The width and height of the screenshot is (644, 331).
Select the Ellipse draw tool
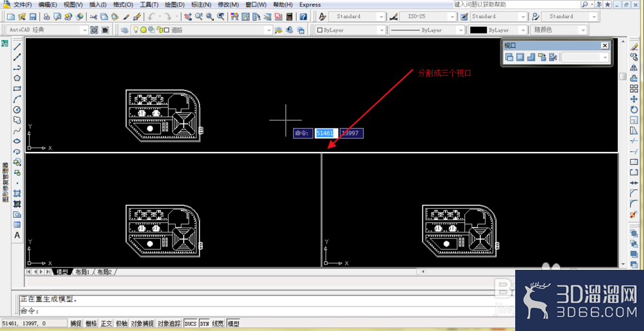point(17,141)
